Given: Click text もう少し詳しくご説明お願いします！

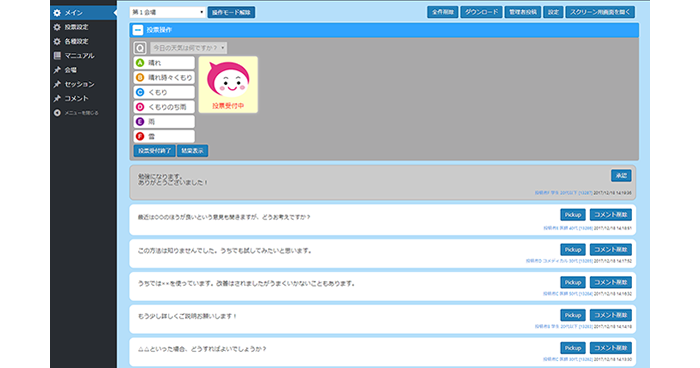Looking at the screenshot, I should (x=188, y=316).
